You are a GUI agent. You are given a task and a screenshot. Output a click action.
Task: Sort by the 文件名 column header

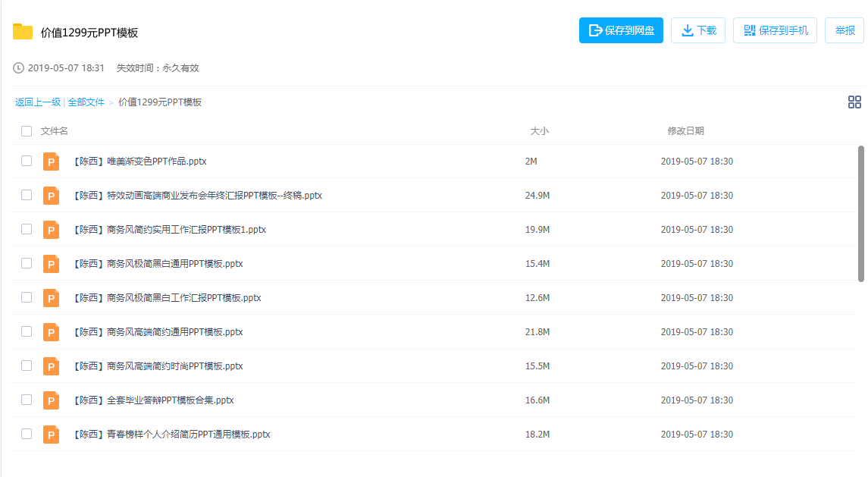click(x=55, y=131)
